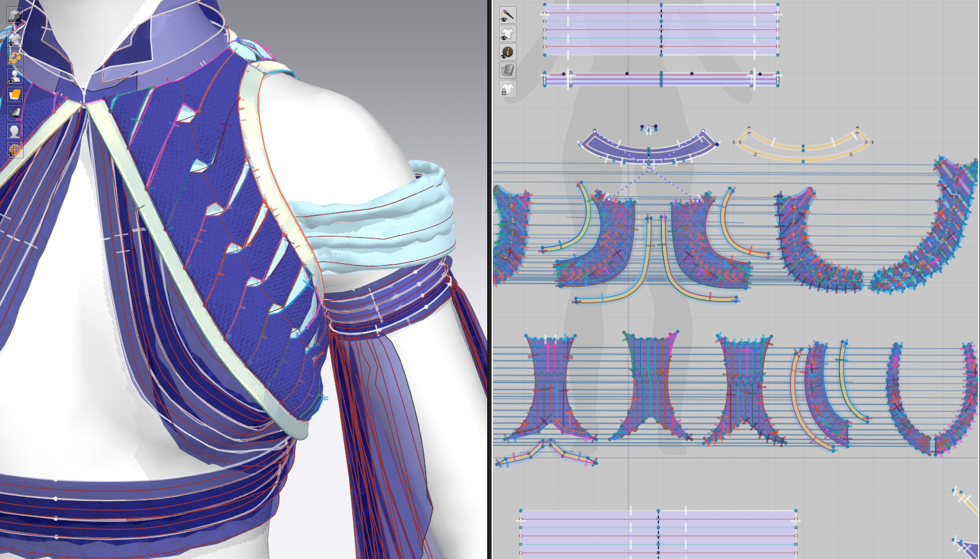Click the show pattern shirt icon in 2D window
This screenshot has height=559, width=980.
coord(507,34)
